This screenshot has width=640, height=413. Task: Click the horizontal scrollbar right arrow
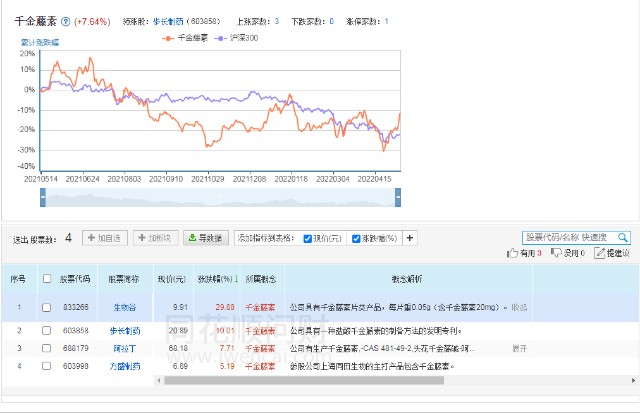(x=633, y=380)
